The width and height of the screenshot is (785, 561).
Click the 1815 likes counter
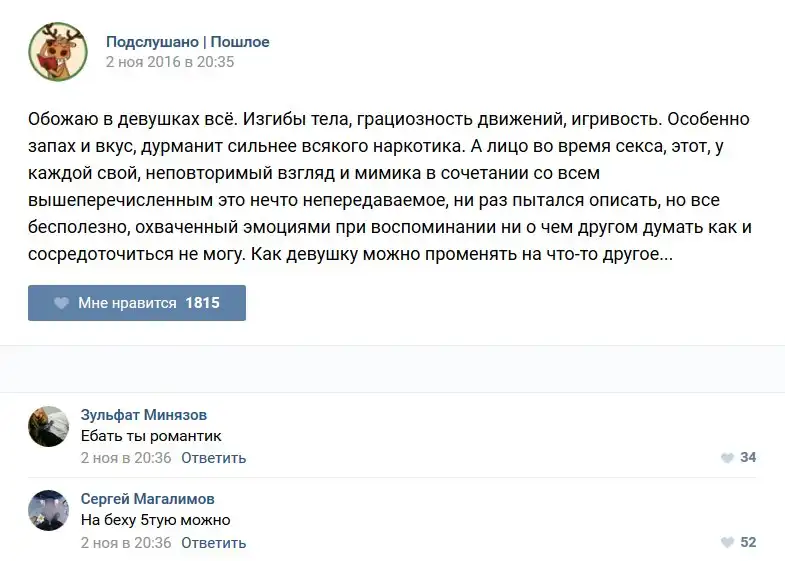[x=202, y=303]
